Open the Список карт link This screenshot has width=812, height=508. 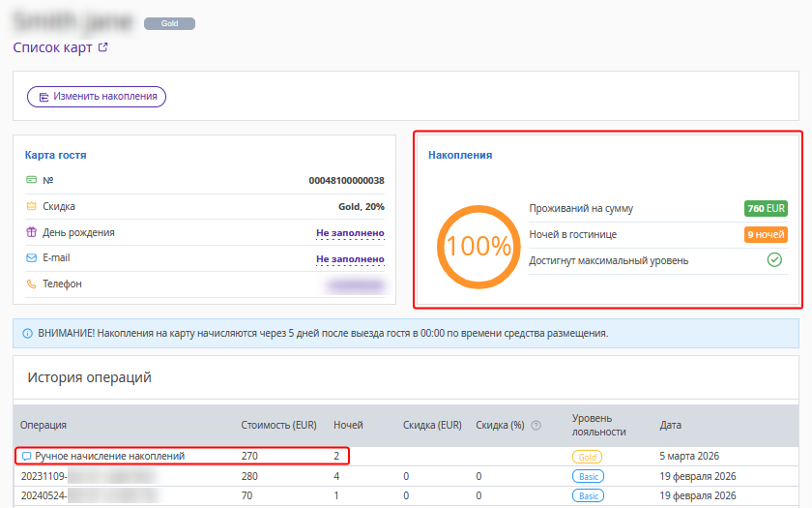pyautogui.click(x=52, y=46)
